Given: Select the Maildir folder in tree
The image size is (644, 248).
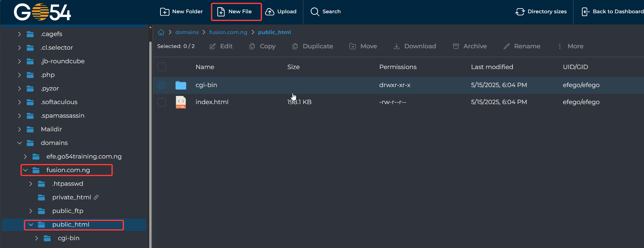Looking at the screenshot, I should (51, 129).
